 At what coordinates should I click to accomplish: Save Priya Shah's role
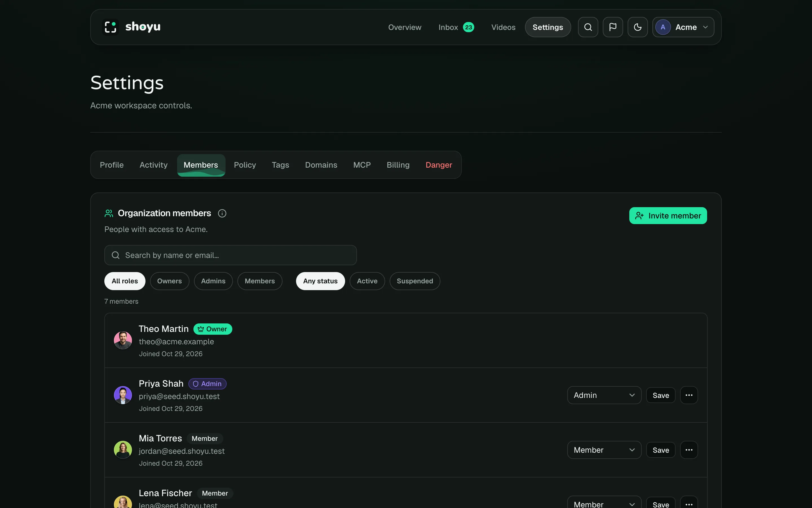click(x=661, y=395)
